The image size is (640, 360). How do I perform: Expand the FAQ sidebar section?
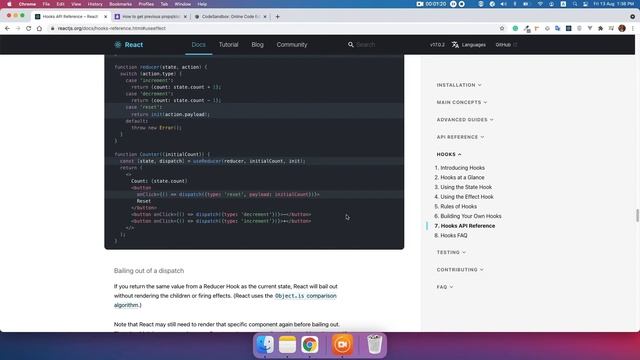tap(444, 287)
